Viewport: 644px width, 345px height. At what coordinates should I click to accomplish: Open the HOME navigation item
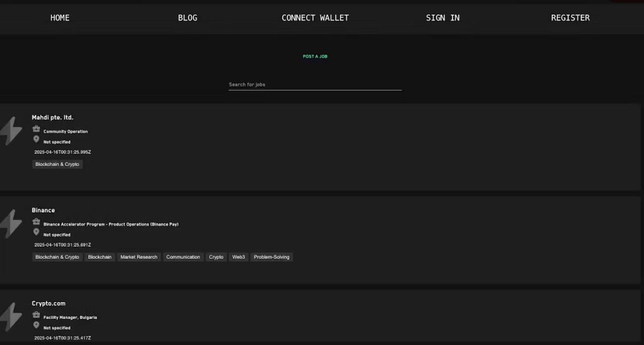point(60,18)
